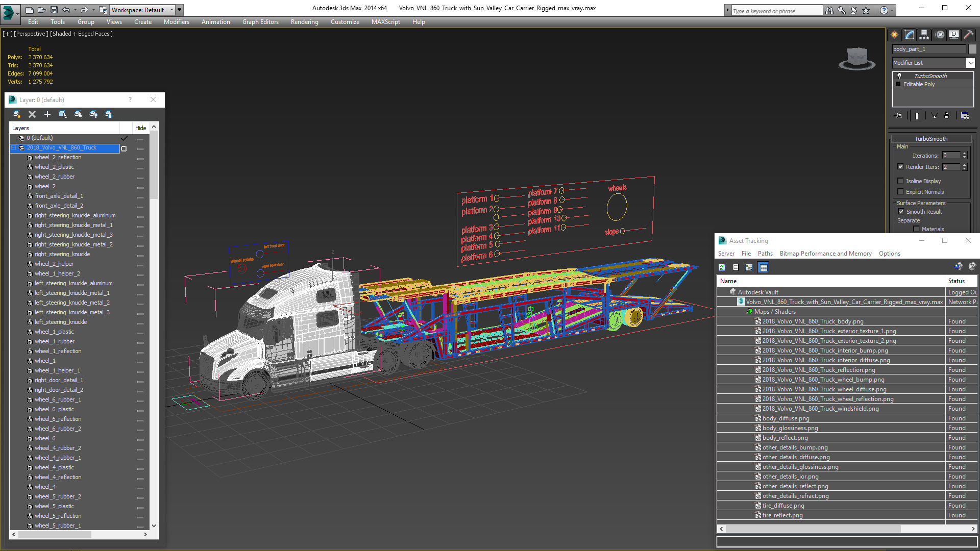Toggle the Render Iters checkbox
This screenshot has height=551, width=980.
900,167
